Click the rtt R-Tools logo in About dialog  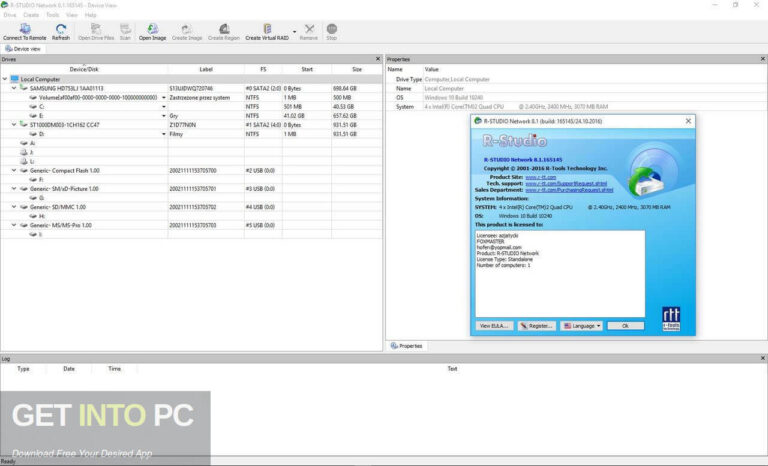click(671, 319)
